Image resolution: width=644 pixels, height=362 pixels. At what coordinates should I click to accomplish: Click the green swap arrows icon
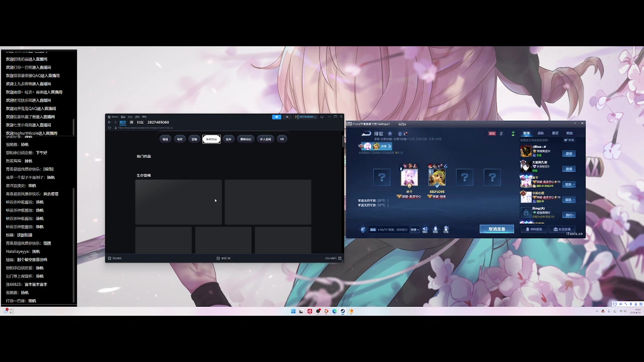513,134
